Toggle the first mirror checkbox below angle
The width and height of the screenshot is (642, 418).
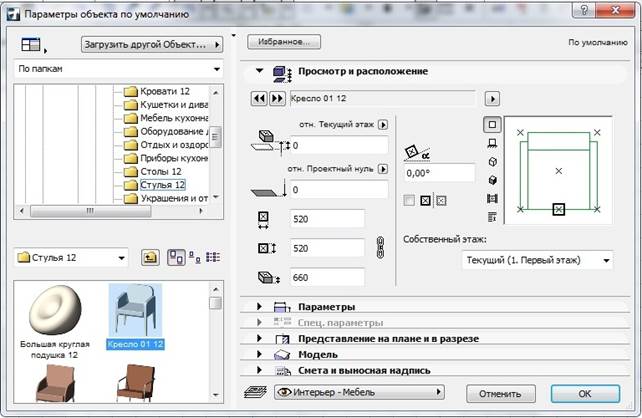pyautogui.click(x=408, y=201)
